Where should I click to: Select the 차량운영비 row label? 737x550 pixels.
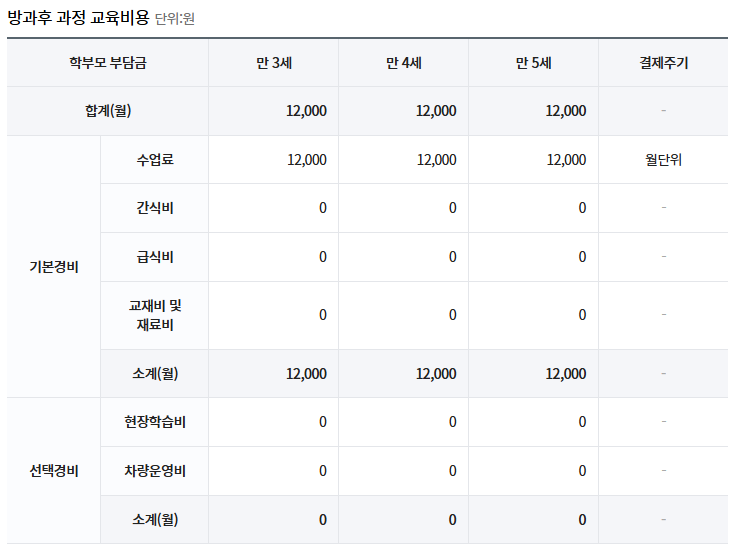click(x=155, y=471)
